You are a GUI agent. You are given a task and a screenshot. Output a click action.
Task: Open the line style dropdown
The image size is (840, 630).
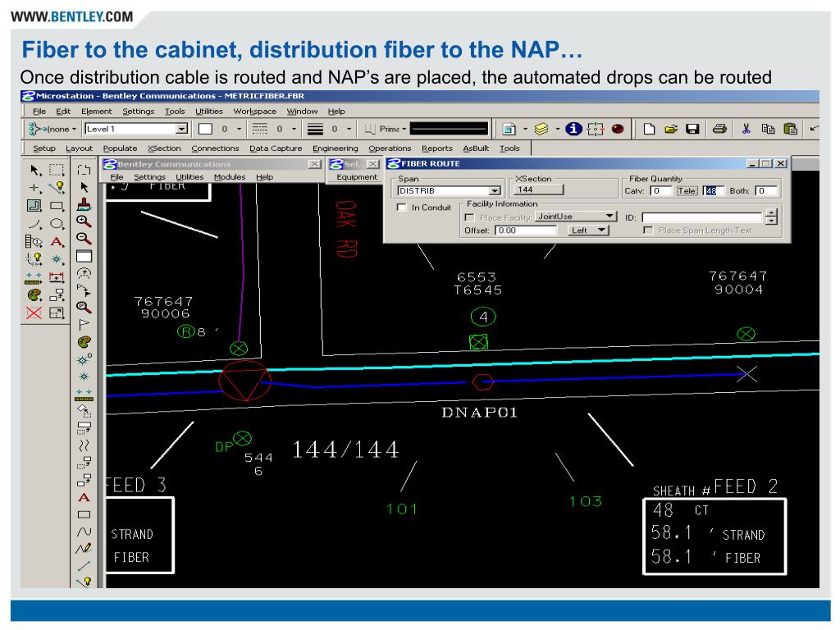294,129
